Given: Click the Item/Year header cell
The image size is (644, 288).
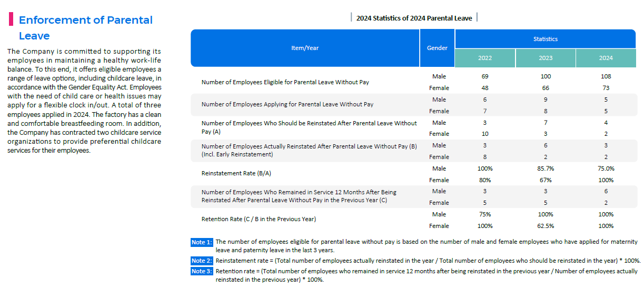Looking at the screenshot, I should (305, 48).
